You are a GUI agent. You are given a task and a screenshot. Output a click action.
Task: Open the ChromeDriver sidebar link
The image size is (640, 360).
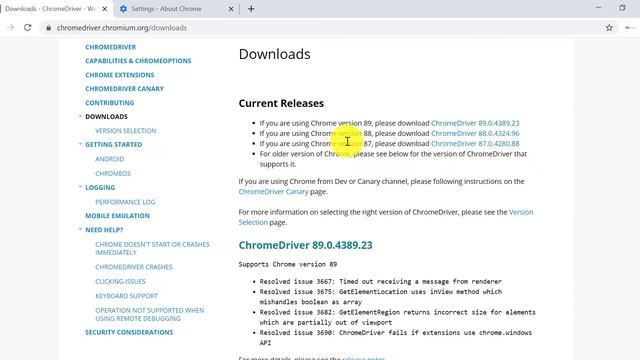[x=111, y=47]
